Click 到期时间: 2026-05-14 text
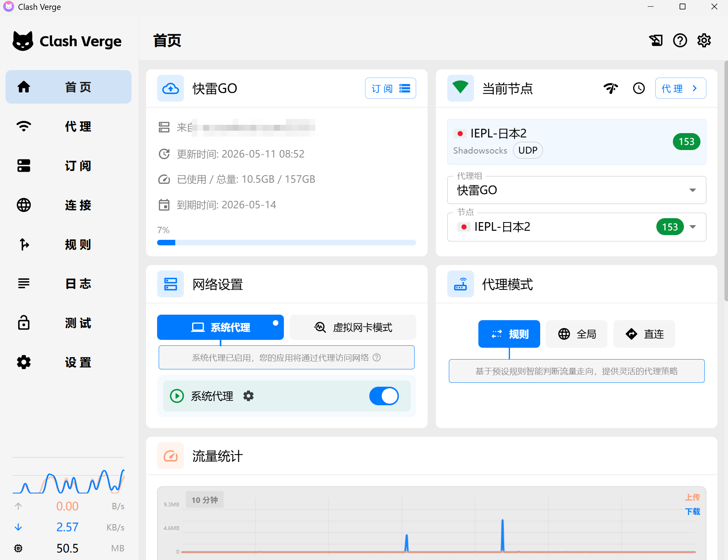728x560 pixels. click(226, 205)
